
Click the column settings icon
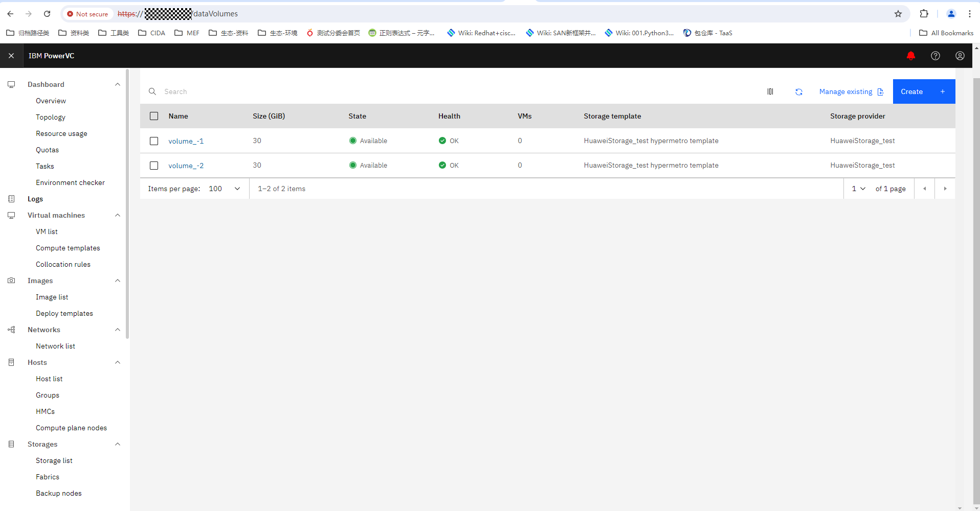tap(770, 91)
